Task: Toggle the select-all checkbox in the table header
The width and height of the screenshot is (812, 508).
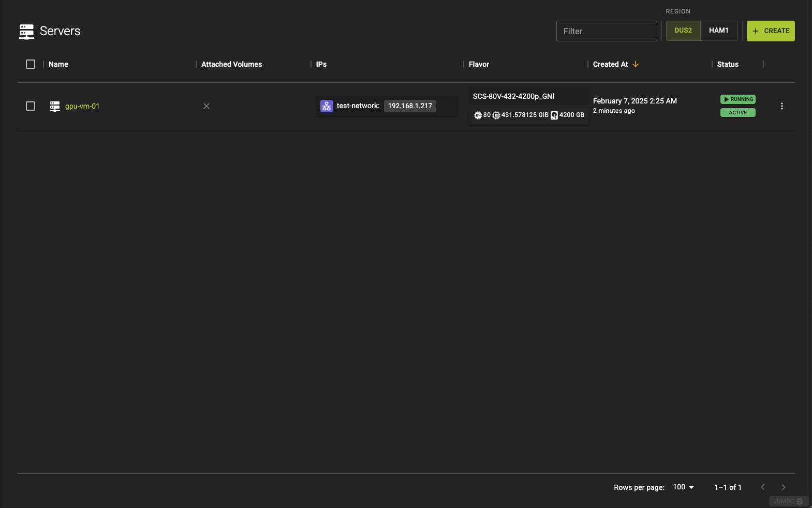Action: click(31, 64)
